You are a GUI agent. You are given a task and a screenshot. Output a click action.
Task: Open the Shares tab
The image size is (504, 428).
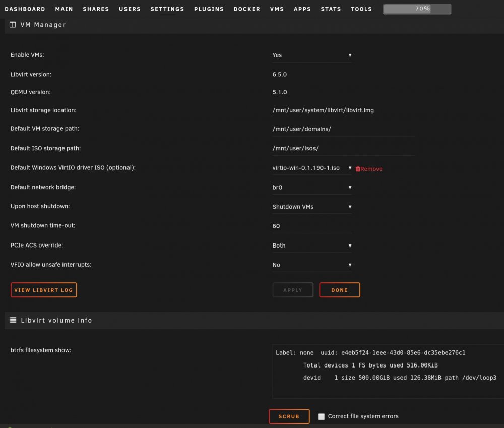click(96, 9)
